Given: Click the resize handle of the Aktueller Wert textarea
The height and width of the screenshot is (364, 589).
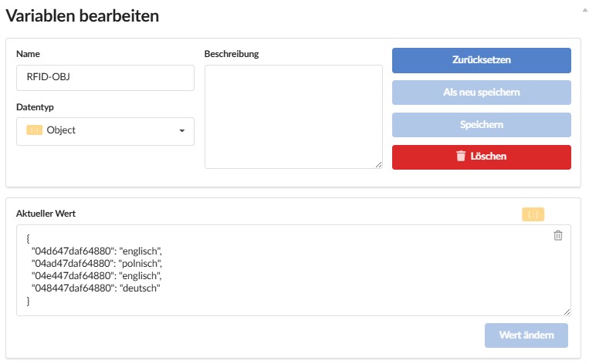Looking at the screenshot, I should point(567,312).
